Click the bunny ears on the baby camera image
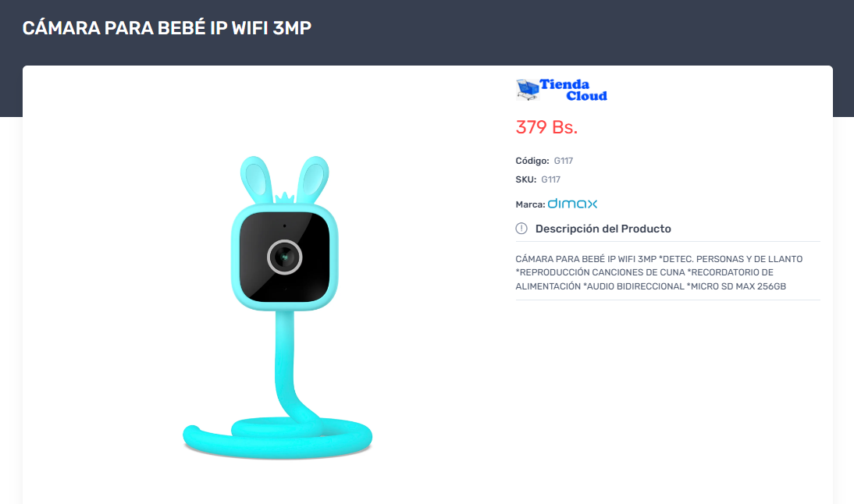This screenshot has width=854, height=504. (284, 179)
